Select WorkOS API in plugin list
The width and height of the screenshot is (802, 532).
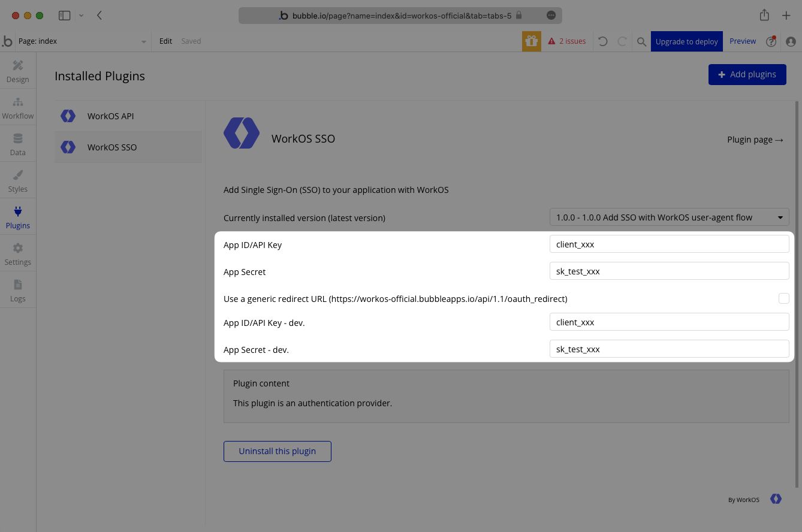pos(111,116)
